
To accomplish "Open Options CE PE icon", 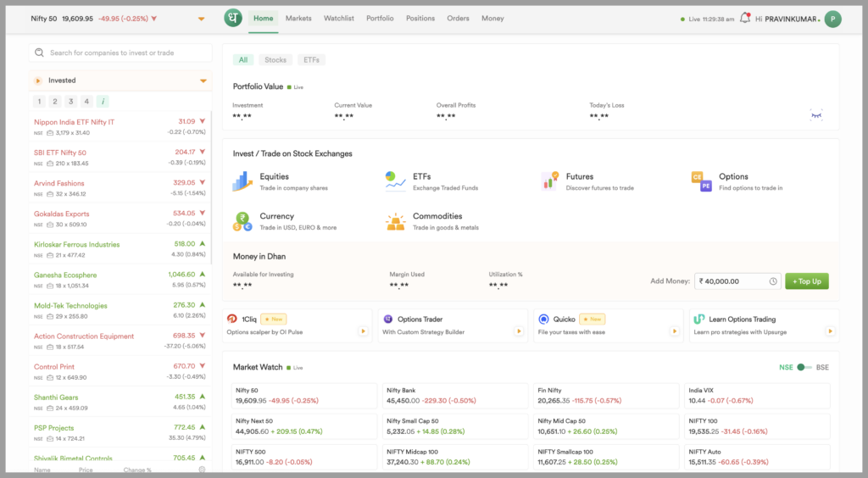I will (701, 181).
